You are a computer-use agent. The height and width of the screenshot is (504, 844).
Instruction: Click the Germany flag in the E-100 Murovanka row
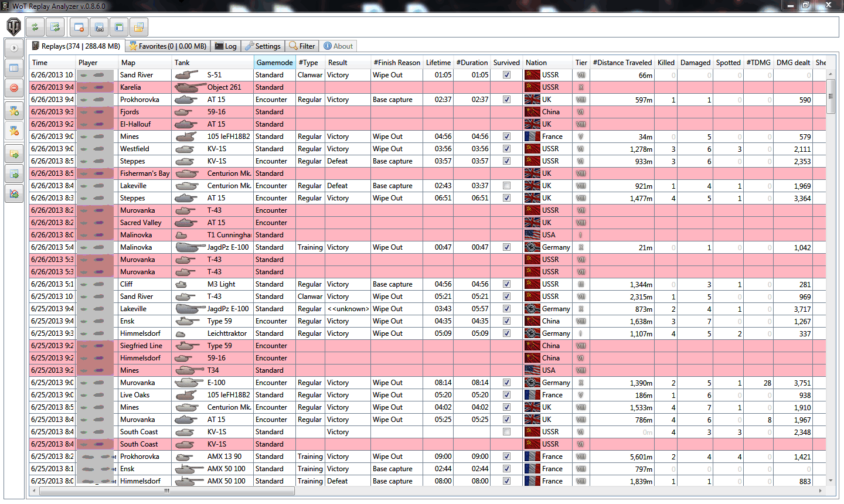532,383
